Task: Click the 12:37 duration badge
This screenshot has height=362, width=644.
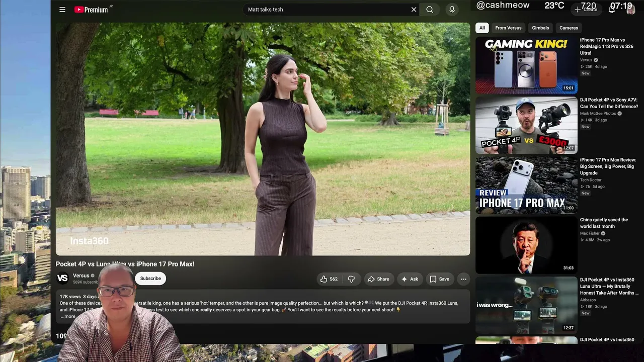Action: (568, 327)
